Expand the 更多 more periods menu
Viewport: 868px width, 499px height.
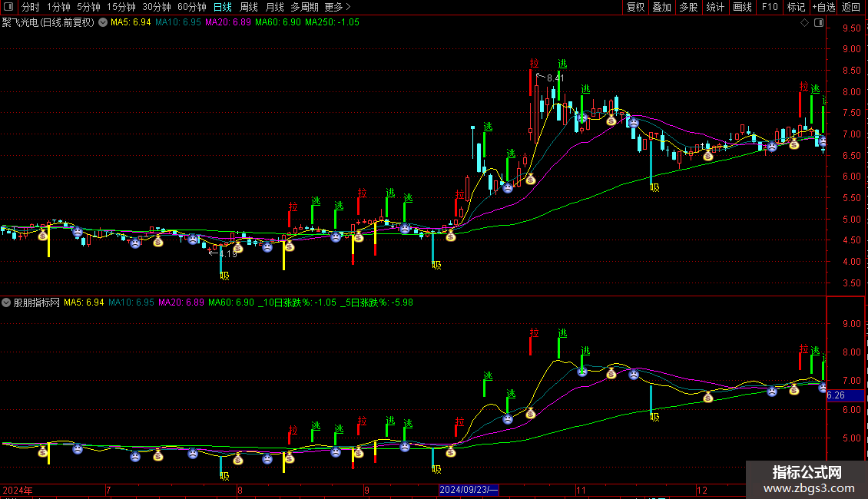[338, 7]
